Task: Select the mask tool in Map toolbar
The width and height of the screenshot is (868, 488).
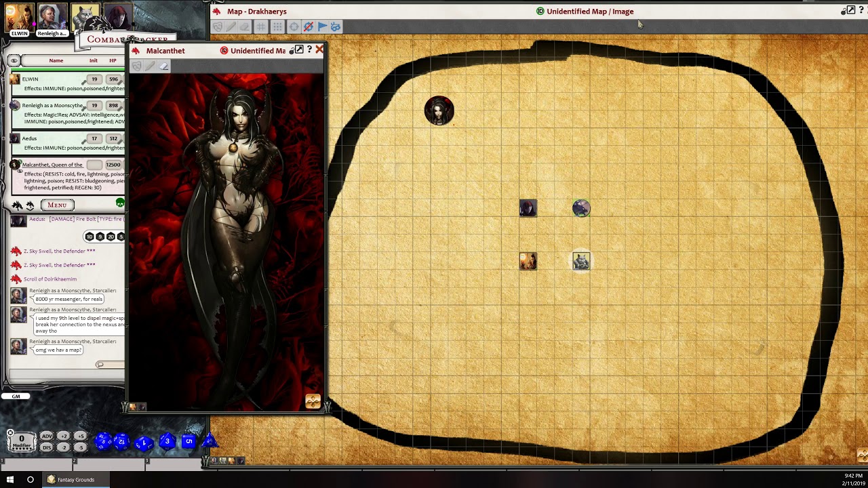Action: [218, 26]
